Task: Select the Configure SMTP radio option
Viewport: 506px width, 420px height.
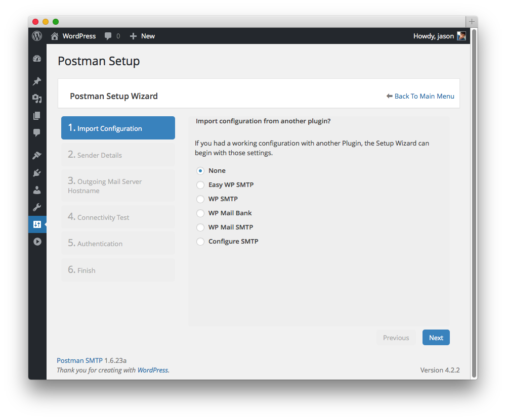Action: [x=200, y=242]
